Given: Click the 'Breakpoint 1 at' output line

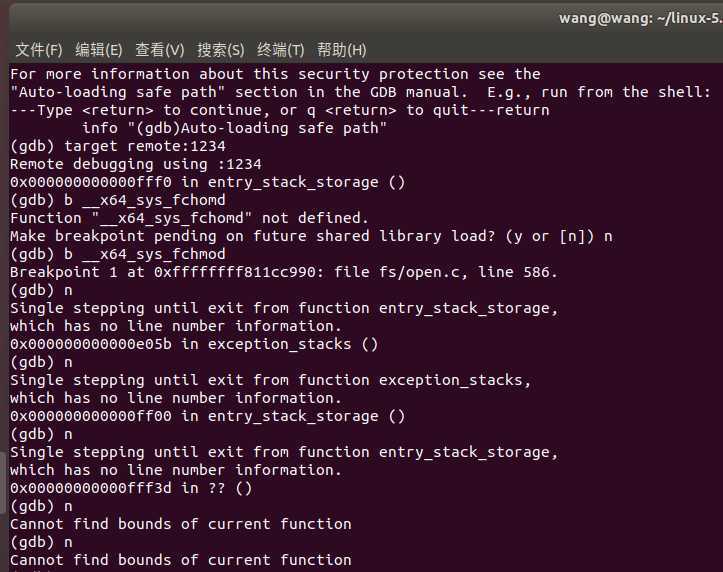Looking at the screenshot, I should tap(284, 272).
